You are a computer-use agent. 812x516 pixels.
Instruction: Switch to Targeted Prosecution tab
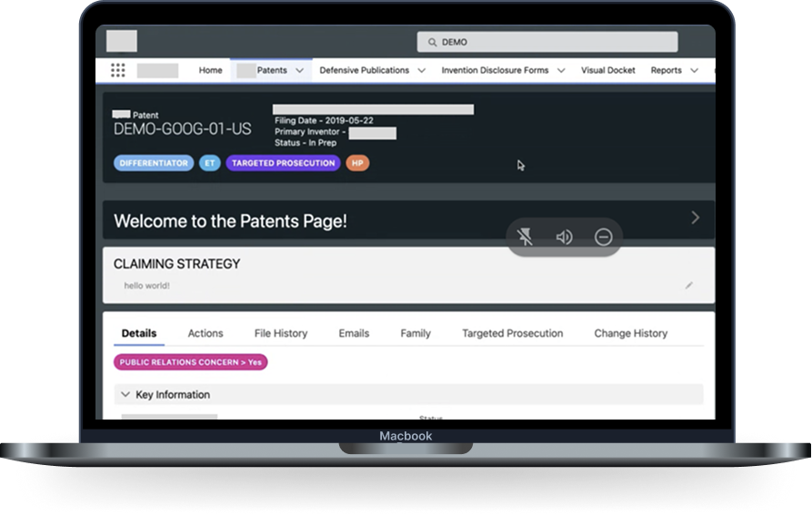click(512, 333)
